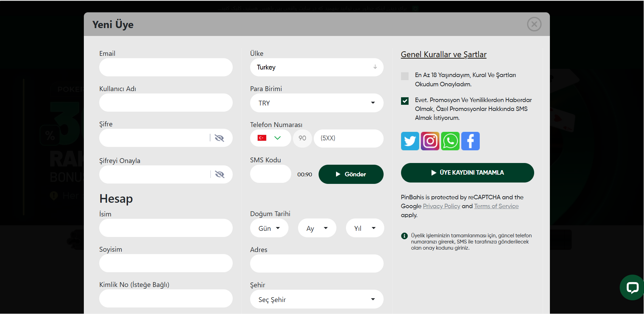This screenshot has width=644, height=314.
Task: Open the Para Birimi TRY dropdown
Action: click(x=317, y=103)
